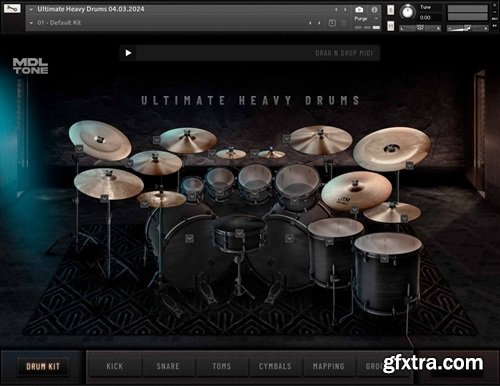Go to previous instrument arrow in top row

336,10
